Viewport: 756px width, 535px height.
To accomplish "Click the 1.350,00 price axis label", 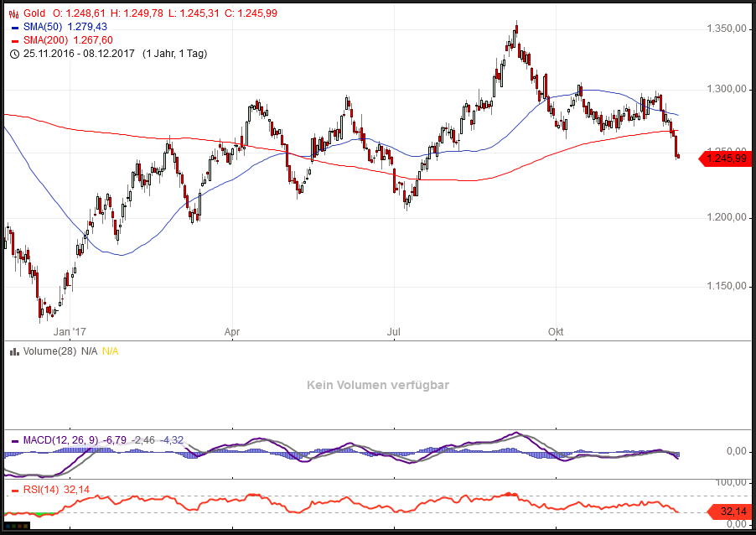I will 727,29.
